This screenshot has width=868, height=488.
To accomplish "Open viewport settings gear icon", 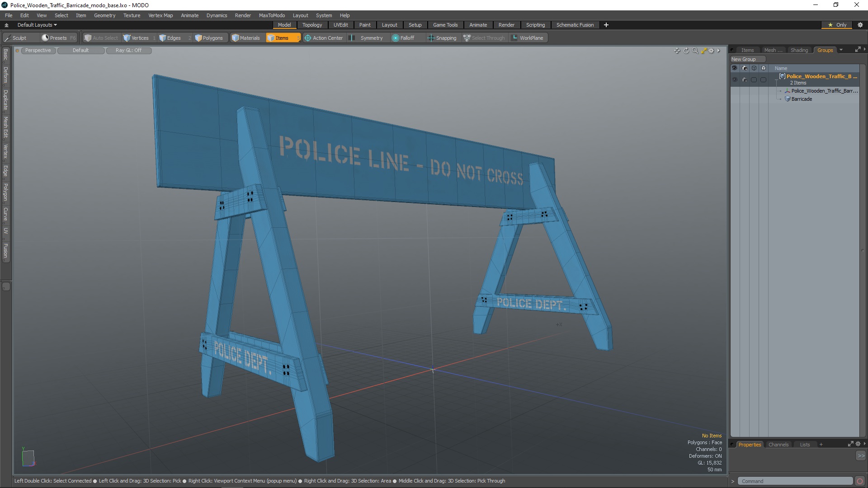I will tap(711, 51).
